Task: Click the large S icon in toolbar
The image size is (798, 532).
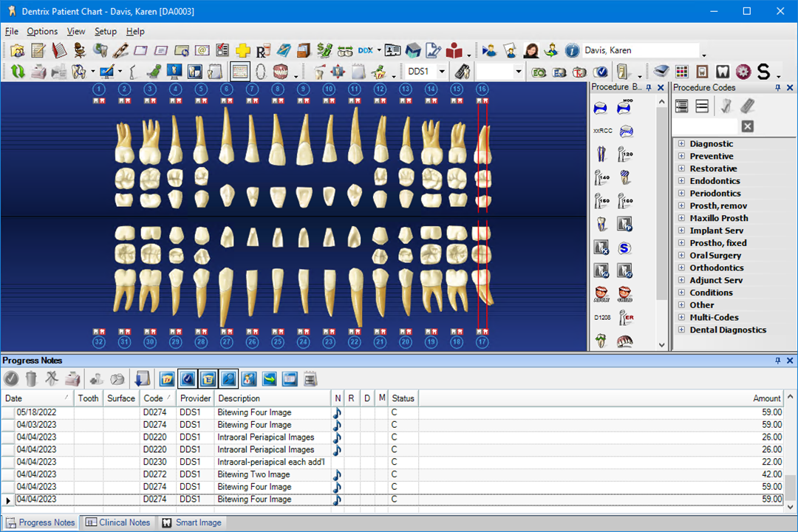Action: 763,72
